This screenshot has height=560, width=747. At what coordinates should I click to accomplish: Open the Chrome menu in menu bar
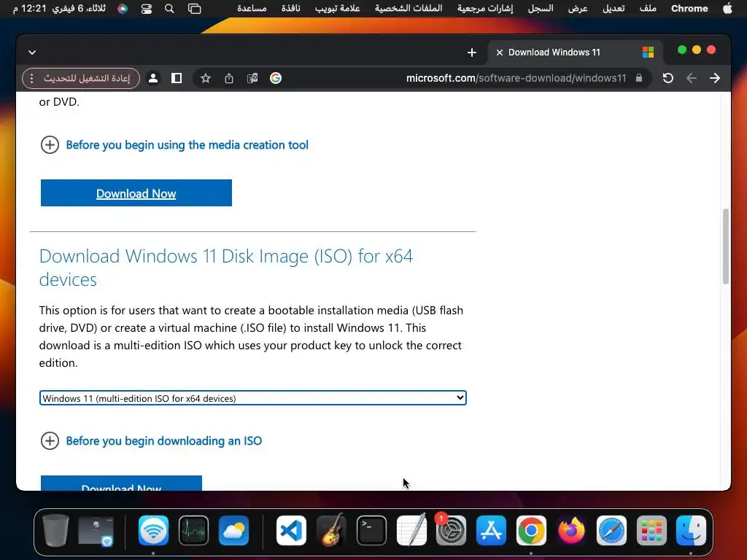tap(689, 9)
